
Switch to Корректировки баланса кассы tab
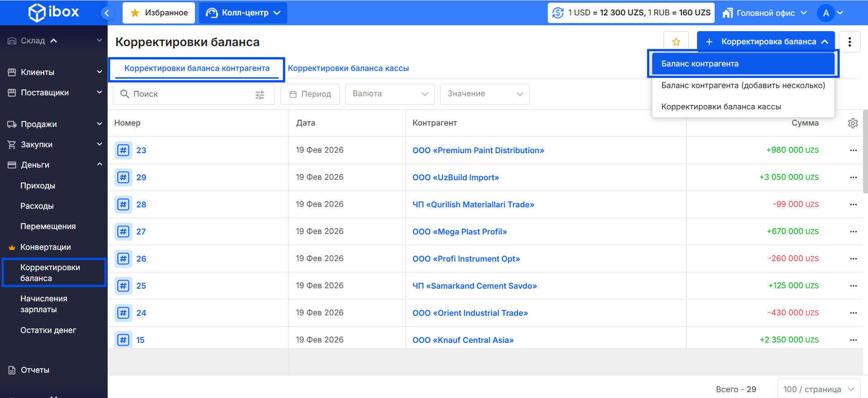coord(348,68)
